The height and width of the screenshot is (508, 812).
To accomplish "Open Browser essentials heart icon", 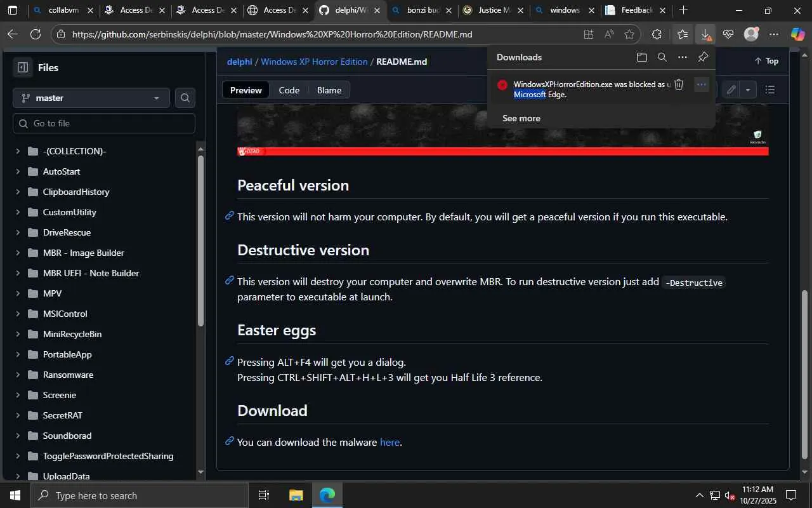I will 728,34.
